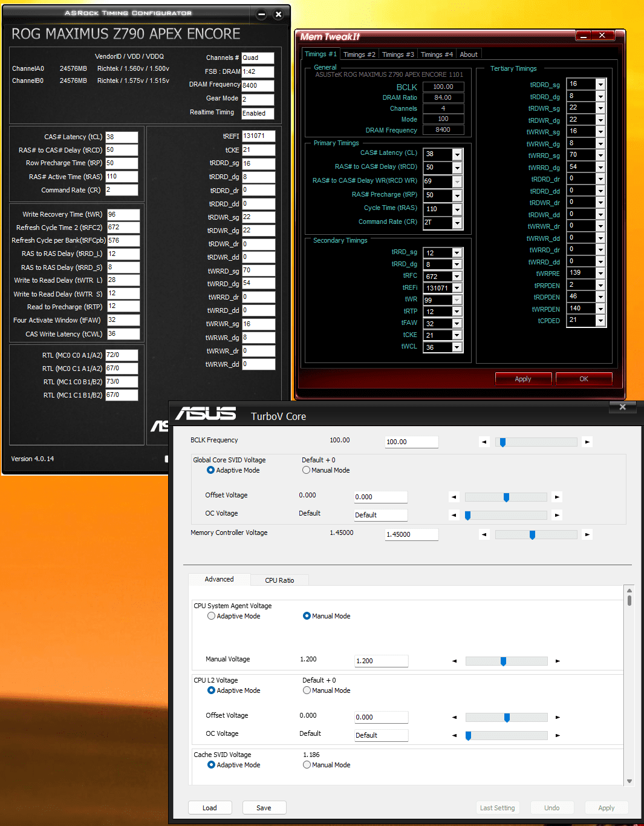Decrease CPU System Agent Manual Voltage arrow
This screenshot has width=644, height=826.
(x=454, y=661)
